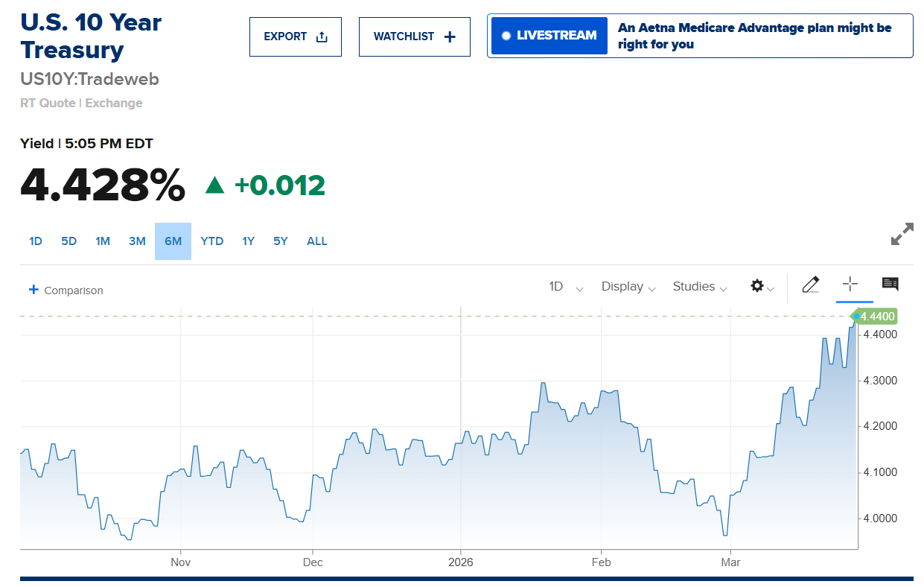Screen dimensions: 924x587
Task: Click the +0.012 change value
Action: 280,185
